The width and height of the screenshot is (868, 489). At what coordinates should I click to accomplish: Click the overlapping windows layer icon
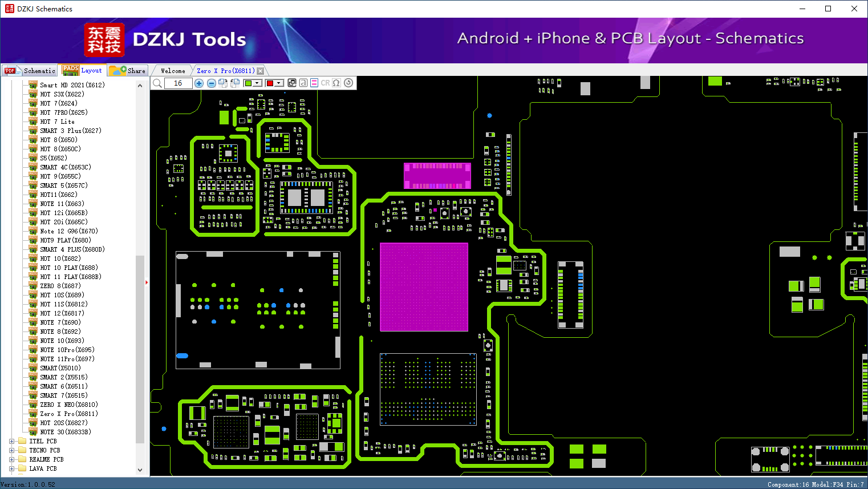292,83
